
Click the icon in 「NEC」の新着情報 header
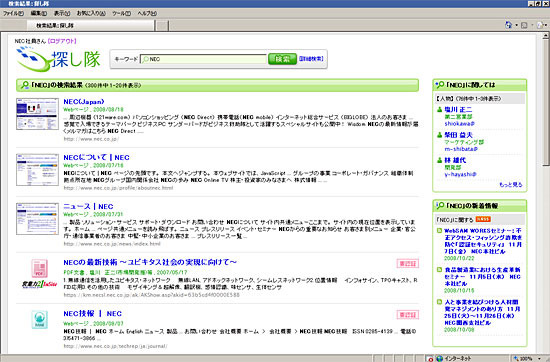[x=440, y=206]
